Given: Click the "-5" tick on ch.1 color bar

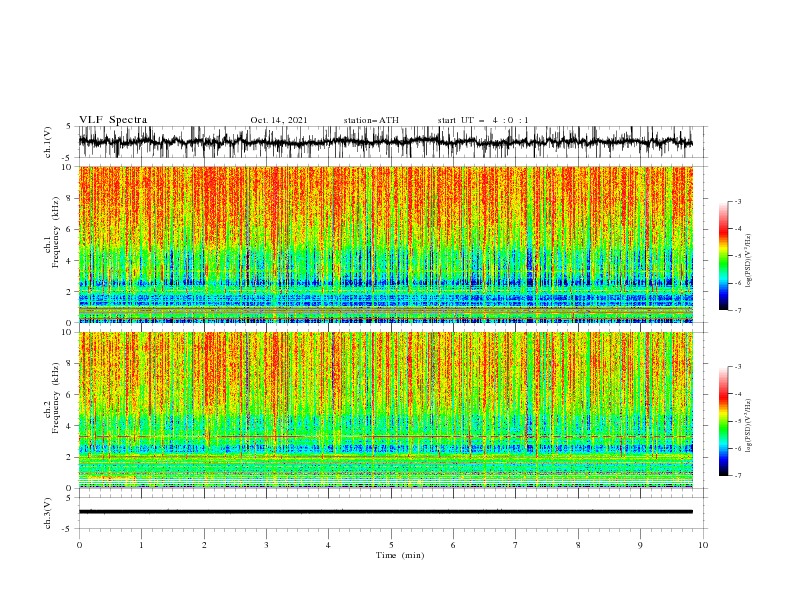Looking at the screenshot, I should coord(737,256).
